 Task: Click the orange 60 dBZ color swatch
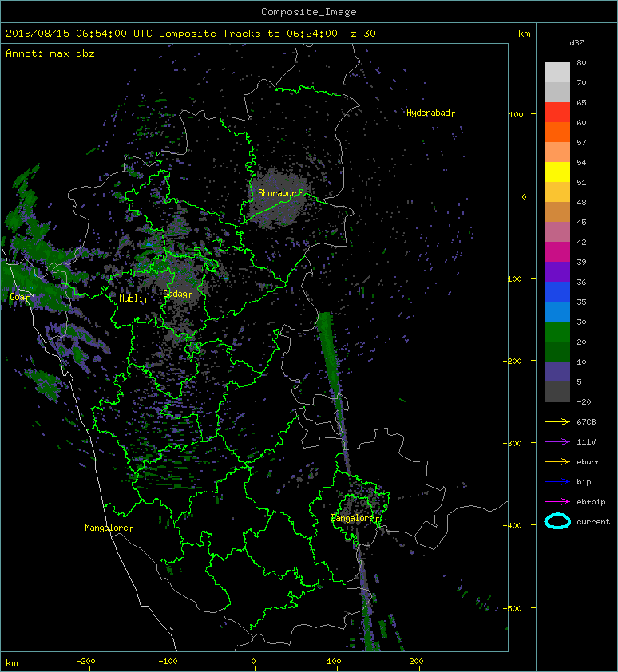[x=557, y=132]
